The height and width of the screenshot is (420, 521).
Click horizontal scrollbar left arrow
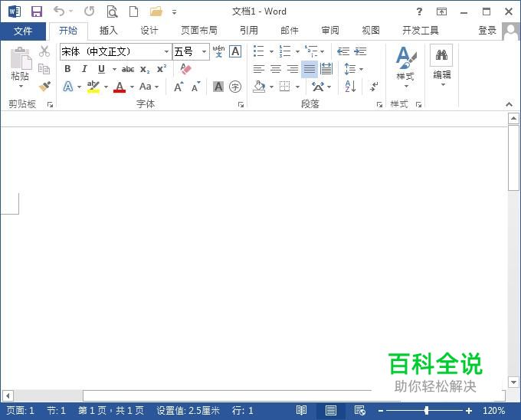[x=8, y=395]
